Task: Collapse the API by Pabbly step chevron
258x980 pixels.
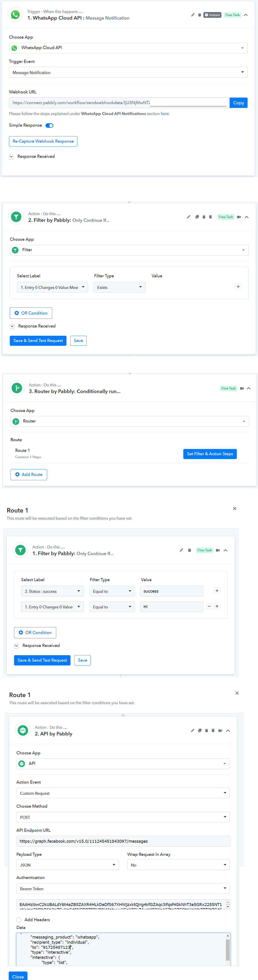Action: [228, 731]
